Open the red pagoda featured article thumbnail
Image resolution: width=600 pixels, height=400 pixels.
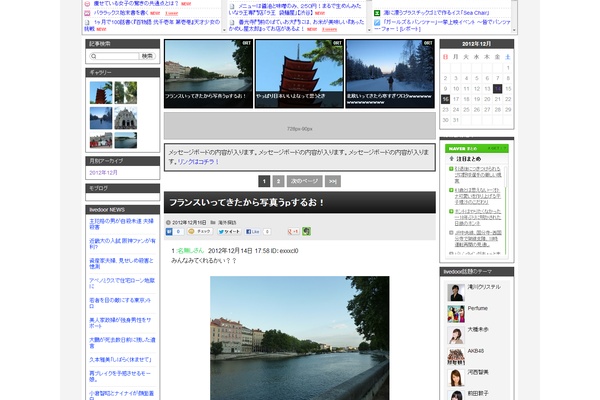[299, 73]
